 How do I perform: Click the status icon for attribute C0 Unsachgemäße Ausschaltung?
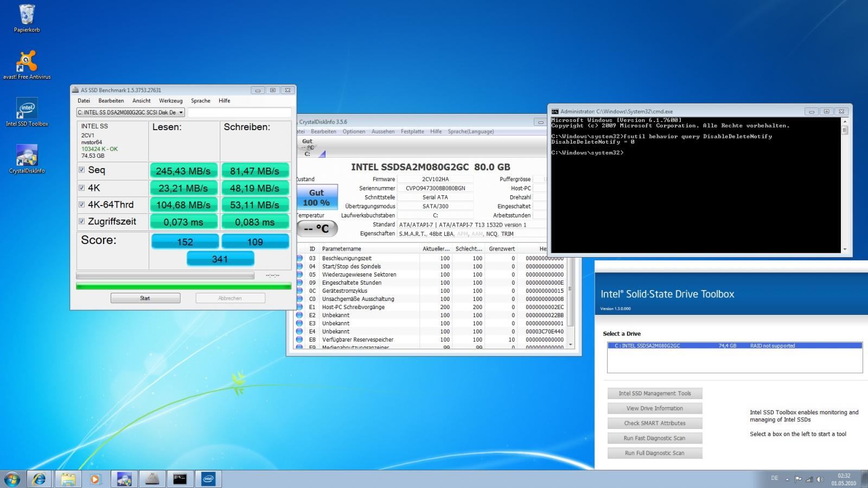(x=299, y=299)
